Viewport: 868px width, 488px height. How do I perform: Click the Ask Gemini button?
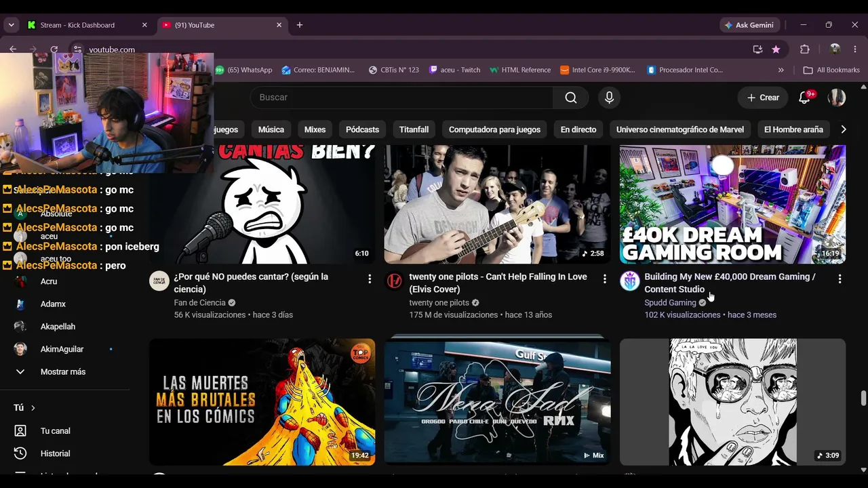[x=749, y=25]
